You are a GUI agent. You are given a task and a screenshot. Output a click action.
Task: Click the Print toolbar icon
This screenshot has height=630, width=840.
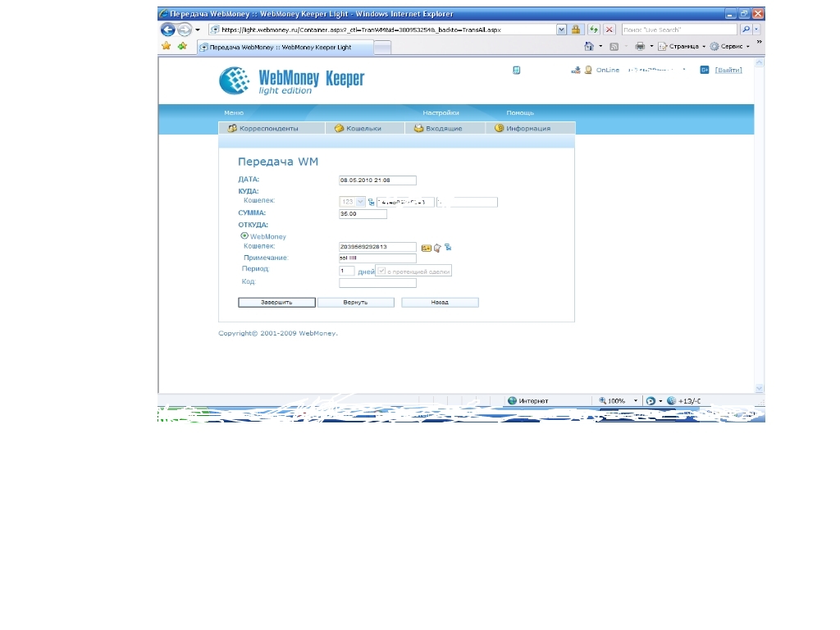tap(640, 47)
